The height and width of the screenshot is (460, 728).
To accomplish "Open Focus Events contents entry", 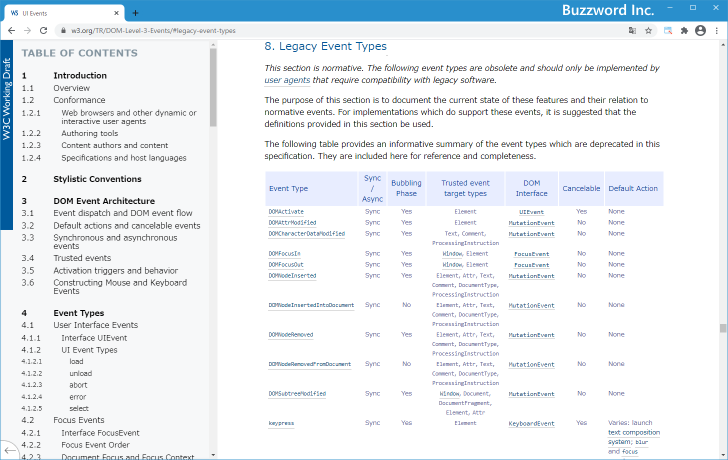I will click(x=79, y=420).
